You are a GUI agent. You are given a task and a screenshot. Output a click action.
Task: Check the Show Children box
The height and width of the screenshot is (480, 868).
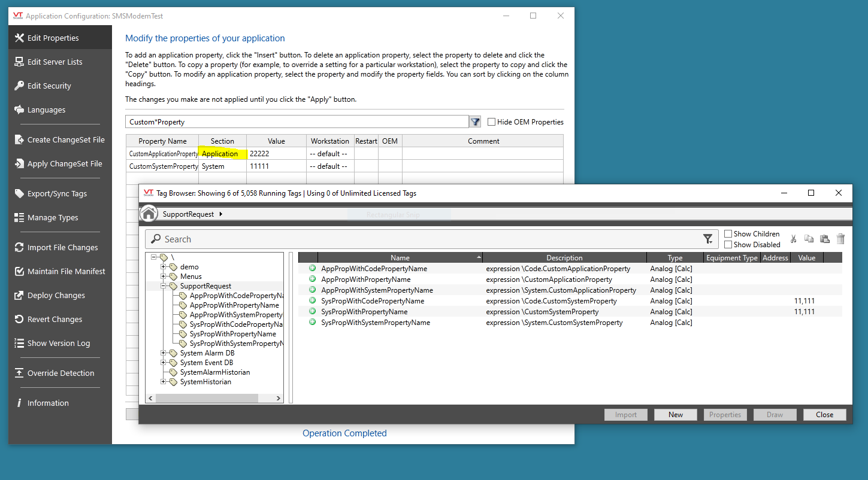tap(728, 234)
